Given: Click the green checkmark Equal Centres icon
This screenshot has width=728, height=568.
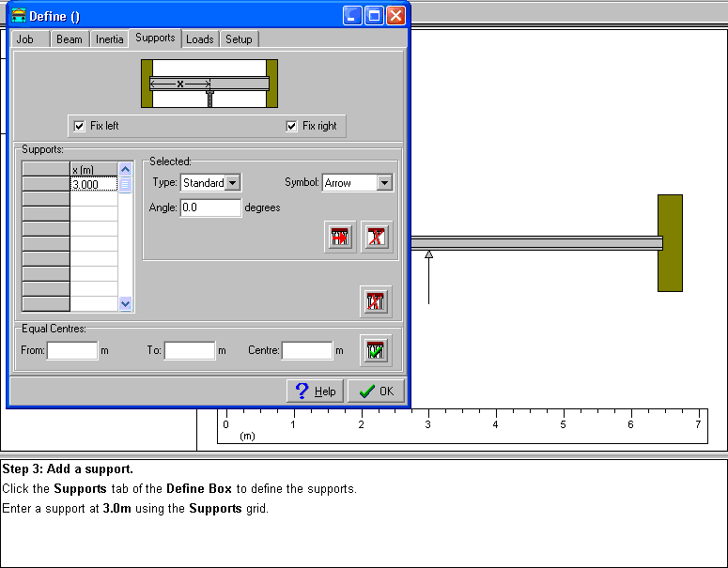Looking at the screenshot, I should tap(376, 349).
